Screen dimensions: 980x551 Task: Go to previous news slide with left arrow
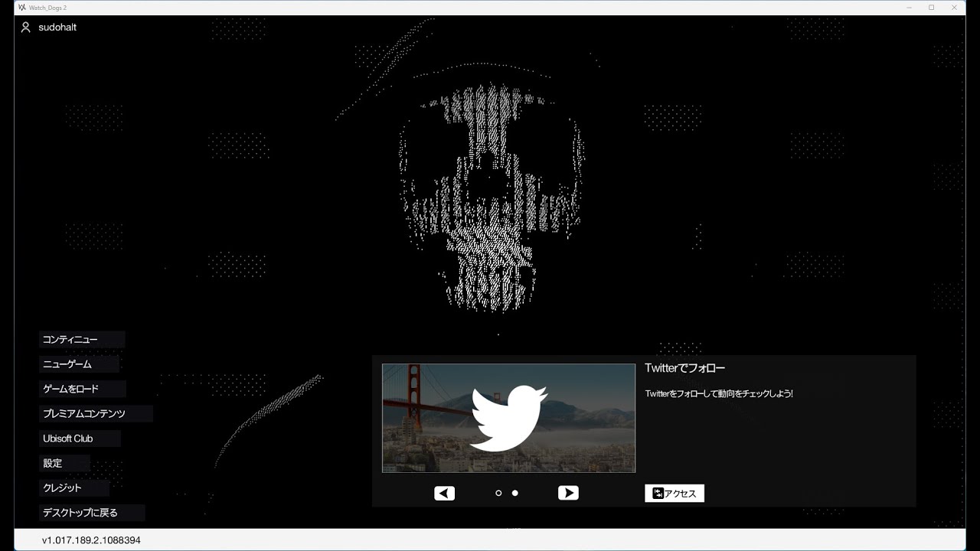pyautogui.click(x=444, y=494)
